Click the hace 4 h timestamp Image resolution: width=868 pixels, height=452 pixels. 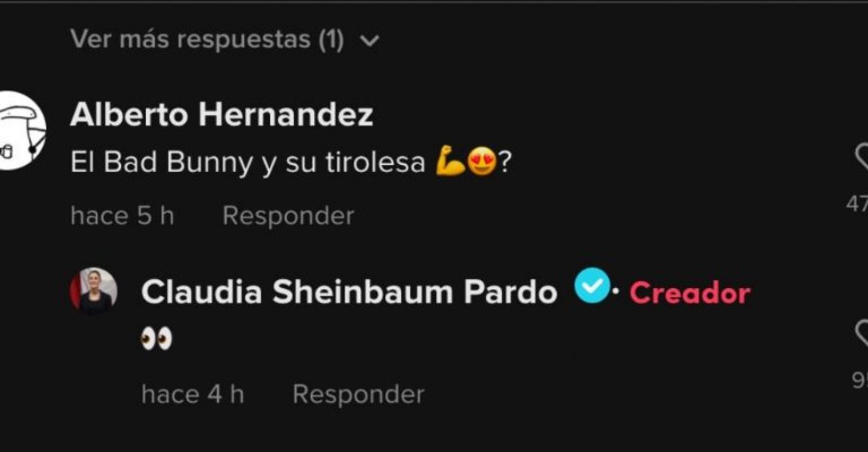click(193, 395)
